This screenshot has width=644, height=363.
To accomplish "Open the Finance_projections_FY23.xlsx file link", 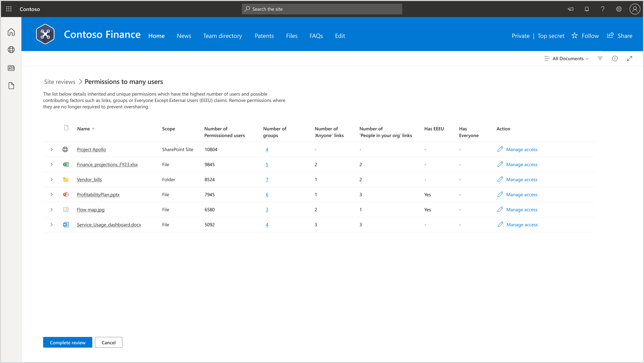I will click(x=107, y=164).
